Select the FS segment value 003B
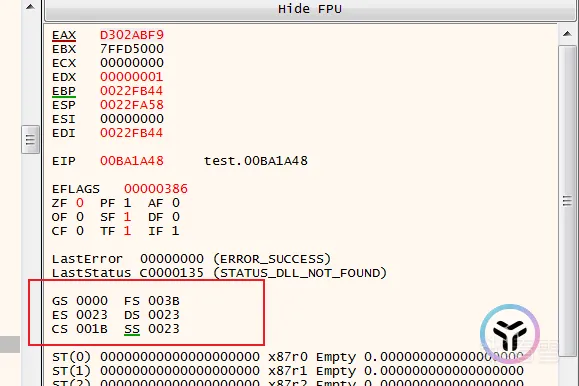 164,301
